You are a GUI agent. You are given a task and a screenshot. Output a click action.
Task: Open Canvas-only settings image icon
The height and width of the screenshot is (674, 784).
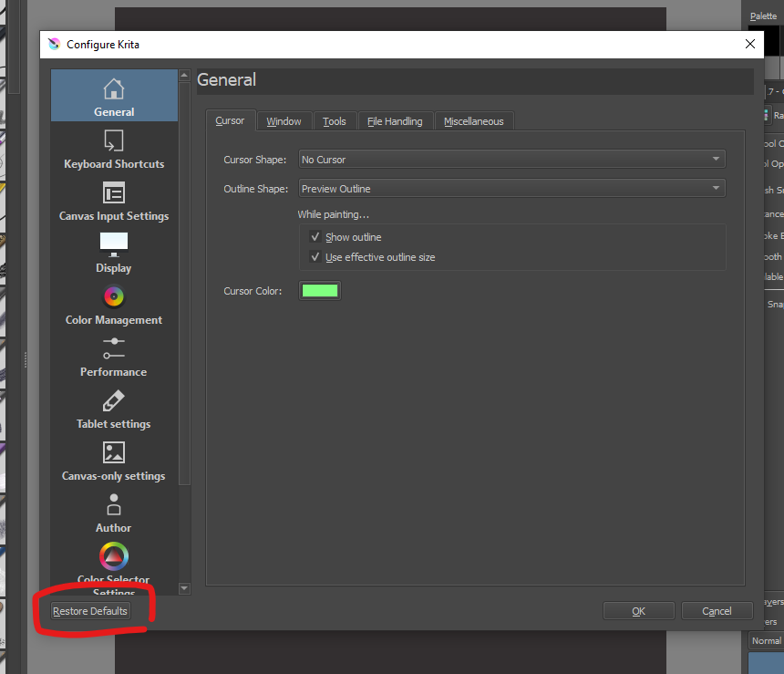click(114, 452)
